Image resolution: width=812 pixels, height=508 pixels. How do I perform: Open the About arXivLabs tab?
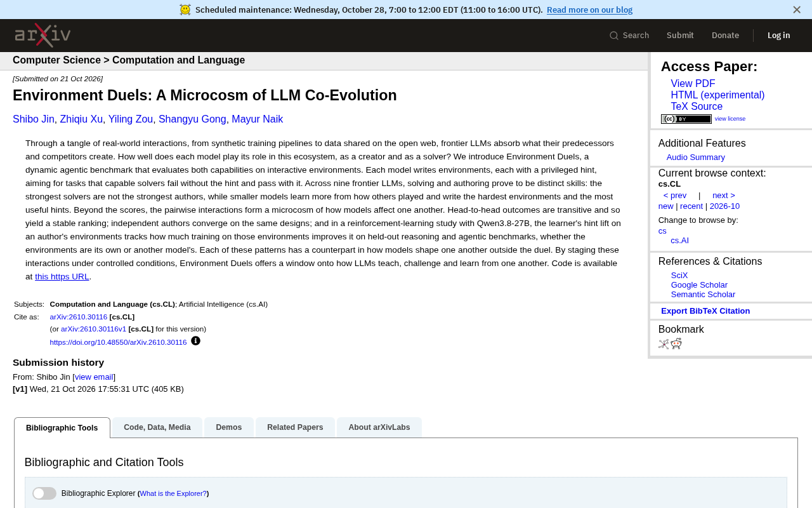click(x=379, y=427)
